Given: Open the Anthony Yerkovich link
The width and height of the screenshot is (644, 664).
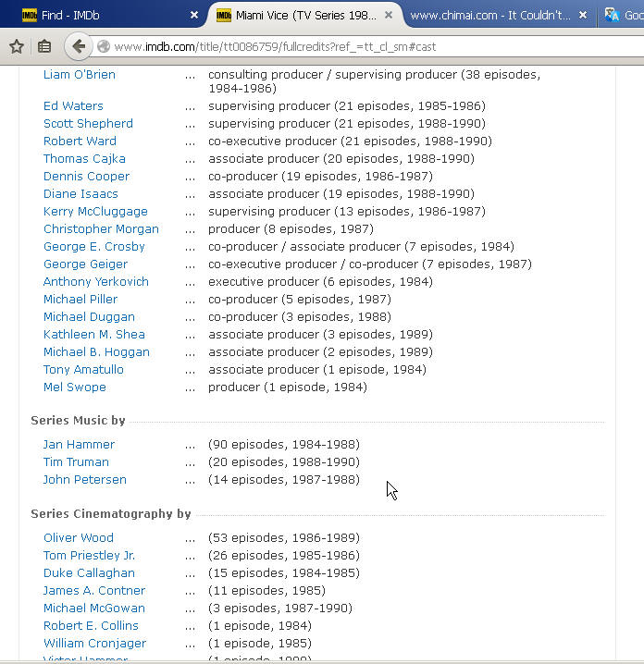Looking at the screenshot, I should [x=95, y=282].
